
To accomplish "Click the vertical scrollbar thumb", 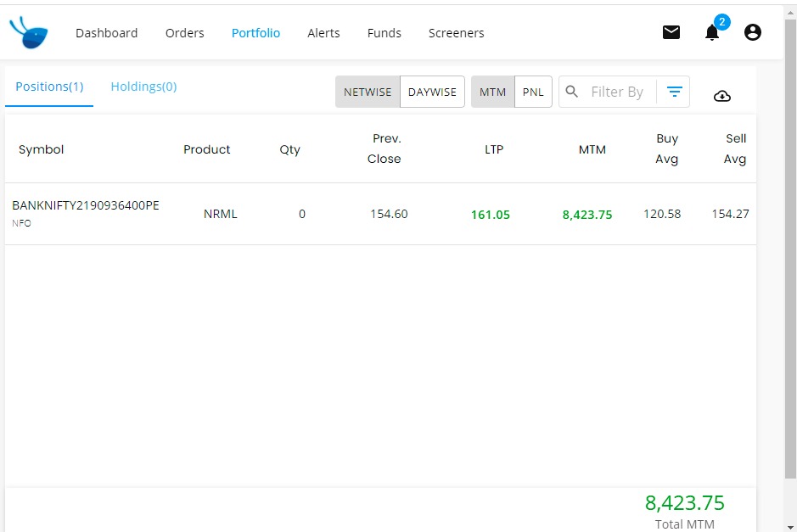I will [790, 249].
